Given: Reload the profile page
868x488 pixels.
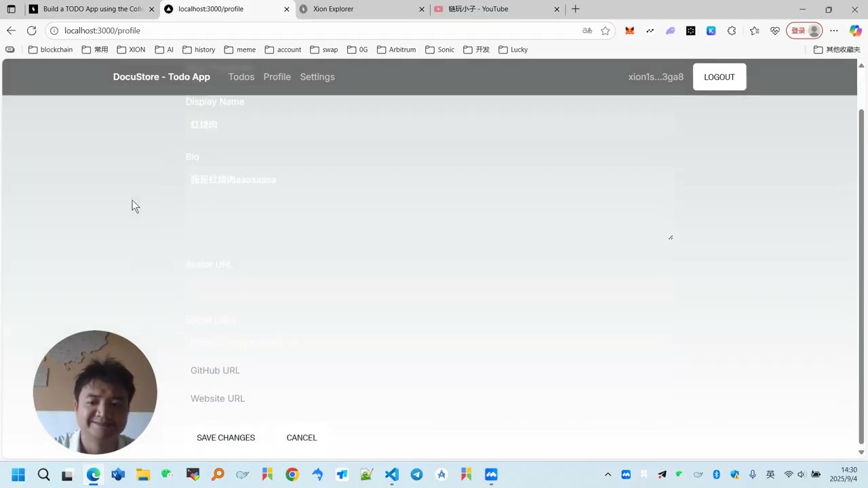Looking at the screenshot, I should pyautogui.click(x=31, y=30).
